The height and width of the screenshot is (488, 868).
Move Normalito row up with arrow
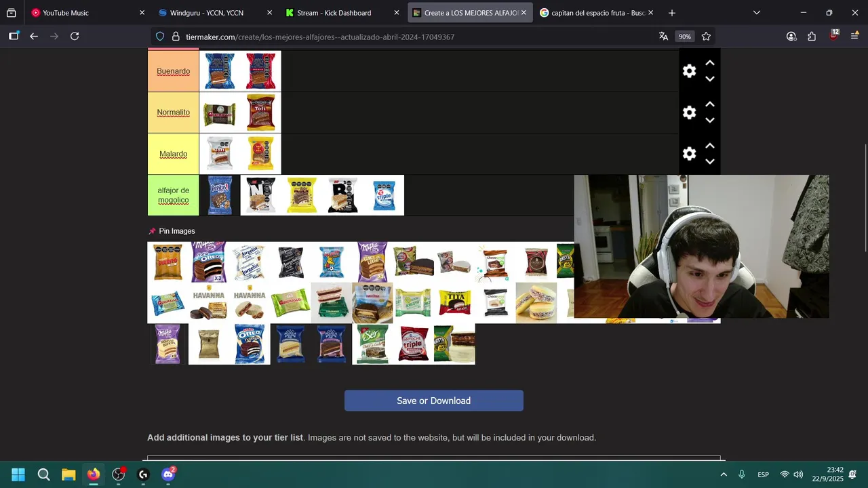[x=710, y=104]
